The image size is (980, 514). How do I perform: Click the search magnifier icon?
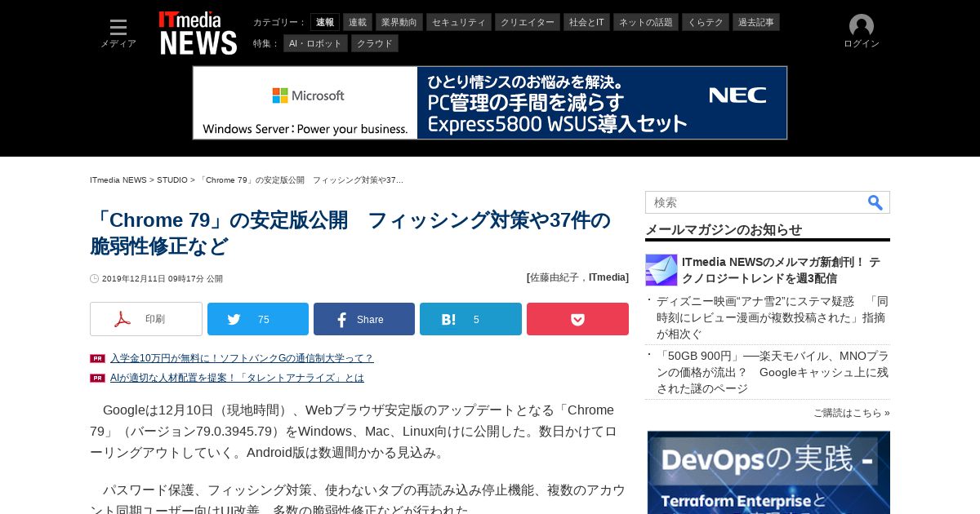pyautogui.click(x=875, y=202)
